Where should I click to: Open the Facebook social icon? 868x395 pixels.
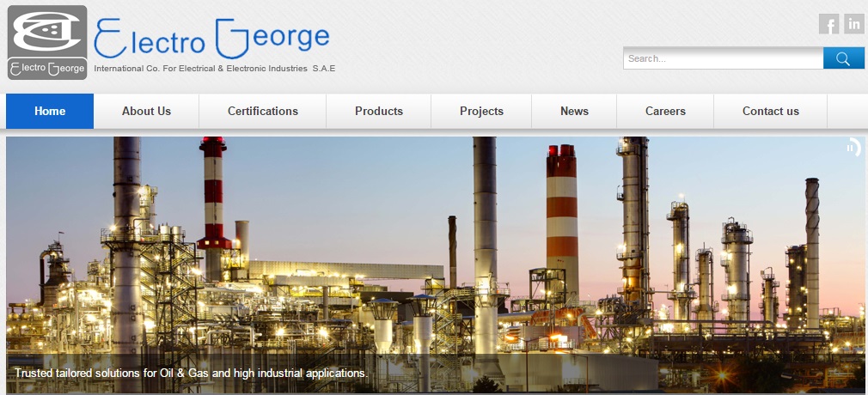click(828, 24)
